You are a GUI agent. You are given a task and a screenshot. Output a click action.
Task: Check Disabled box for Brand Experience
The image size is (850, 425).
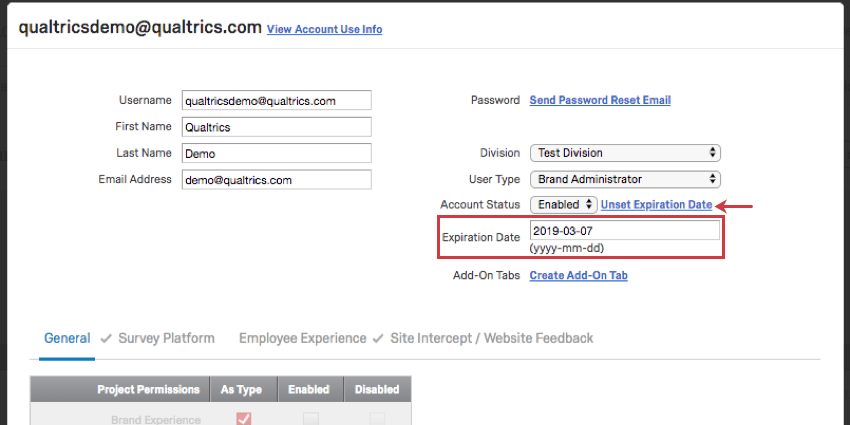pos(377,419)
